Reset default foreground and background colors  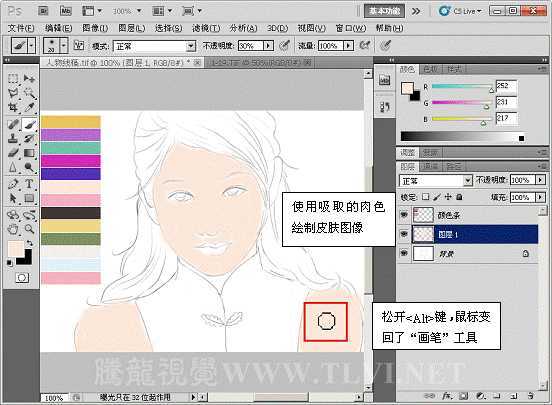tap(10, 263)
